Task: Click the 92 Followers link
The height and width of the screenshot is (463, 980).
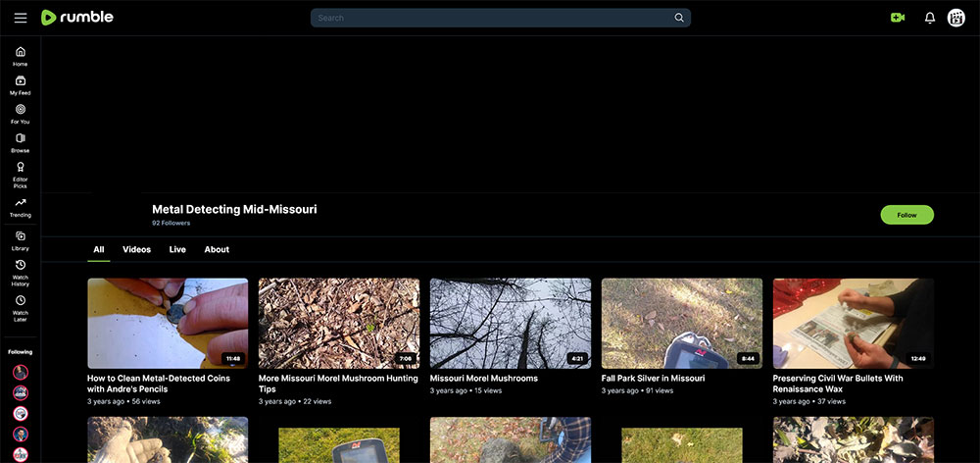Action: click(x=171, y=223)
